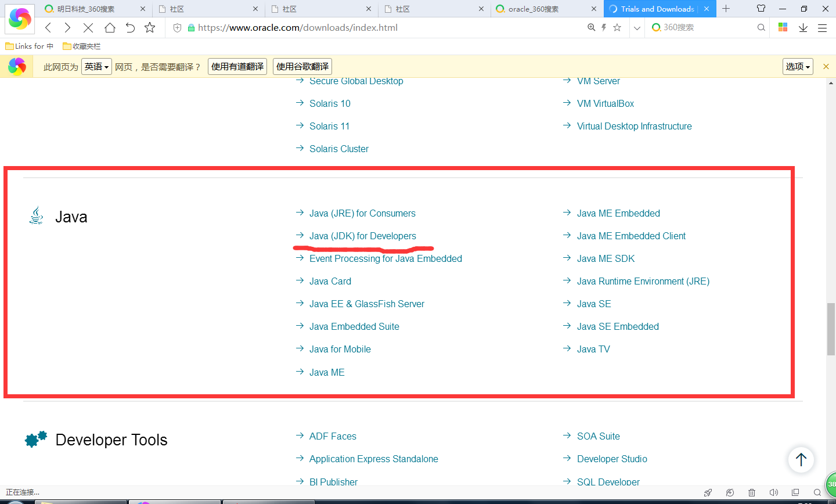The width and height of the screenshot is (836, 504).
Task: Open the Java (JDK) for Developers link
Action: (x=363, y=236)
